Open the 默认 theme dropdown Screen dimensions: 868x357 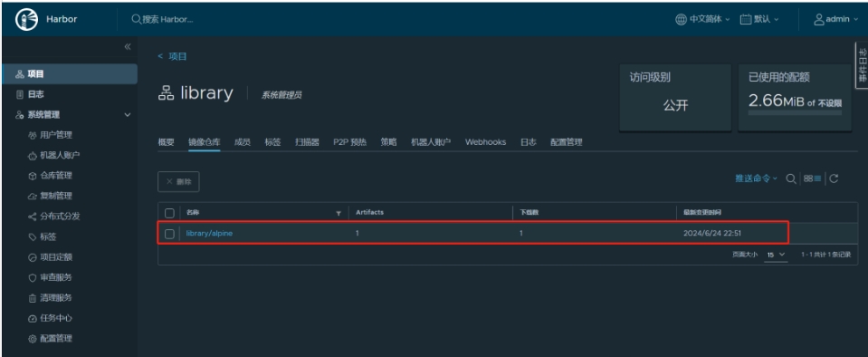(x=759, y=19)
